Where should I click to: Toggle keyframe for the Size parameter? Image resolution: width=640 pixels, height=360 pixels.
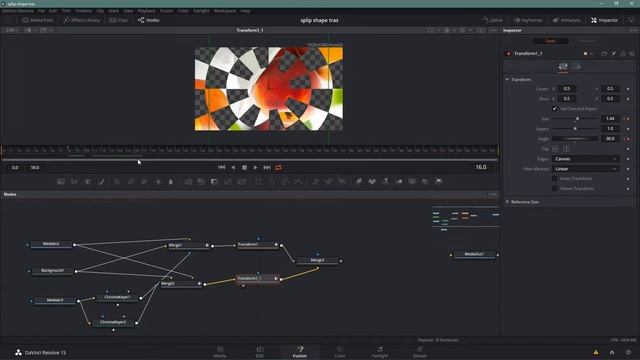pos(628,119)
